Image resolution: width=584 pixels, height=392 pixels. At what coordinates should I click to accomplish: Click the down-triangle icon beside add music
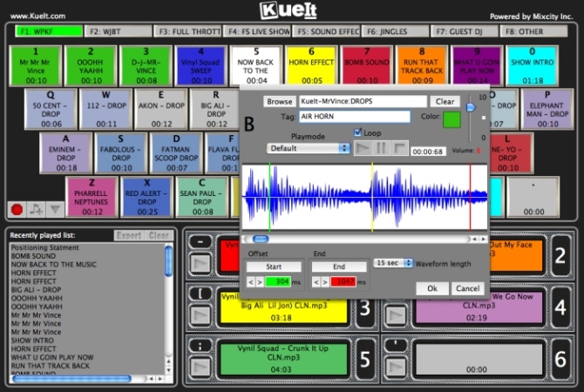[x=55, y=210]
